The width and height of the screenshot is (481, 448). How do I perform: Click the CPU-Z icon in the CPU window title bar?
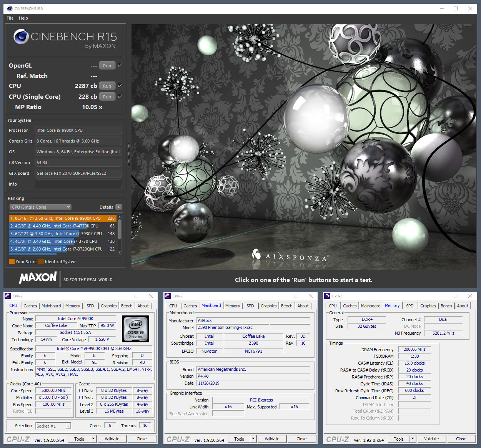(x=8, y=296)
